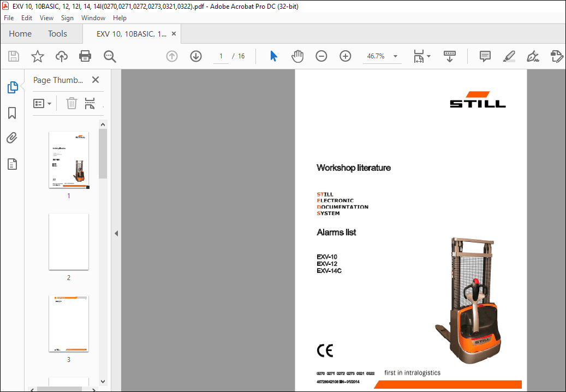Select the Hand tool
566x392 pixels.
(x=297, y=56)
